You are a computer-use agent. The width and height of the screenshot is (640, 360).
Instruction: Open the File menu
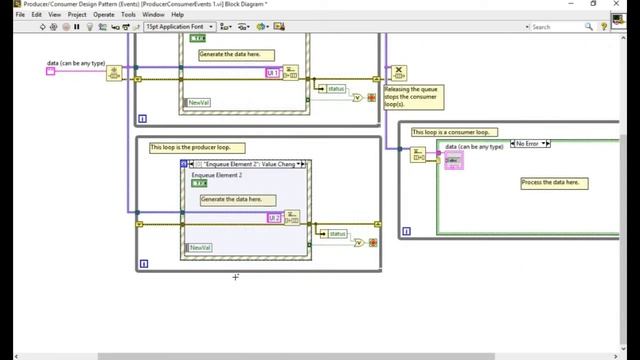pos(20,15)
